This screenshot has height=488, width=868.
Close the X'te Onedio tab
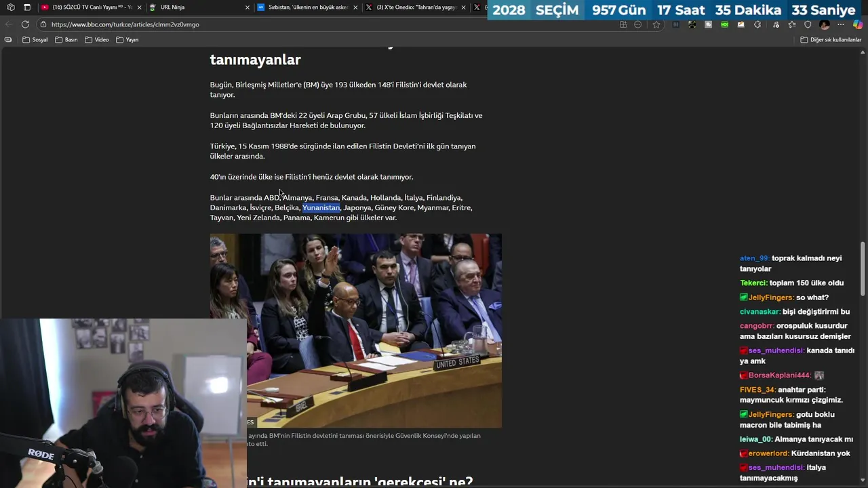464,7
